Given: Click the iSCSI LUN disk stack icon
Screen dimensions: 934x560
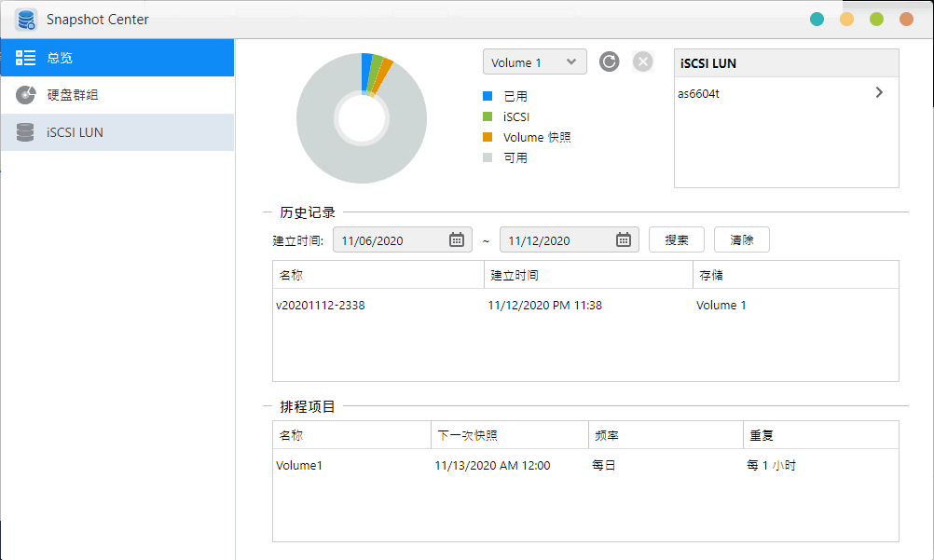Looking at the screenshot, I should click(25, 131).
